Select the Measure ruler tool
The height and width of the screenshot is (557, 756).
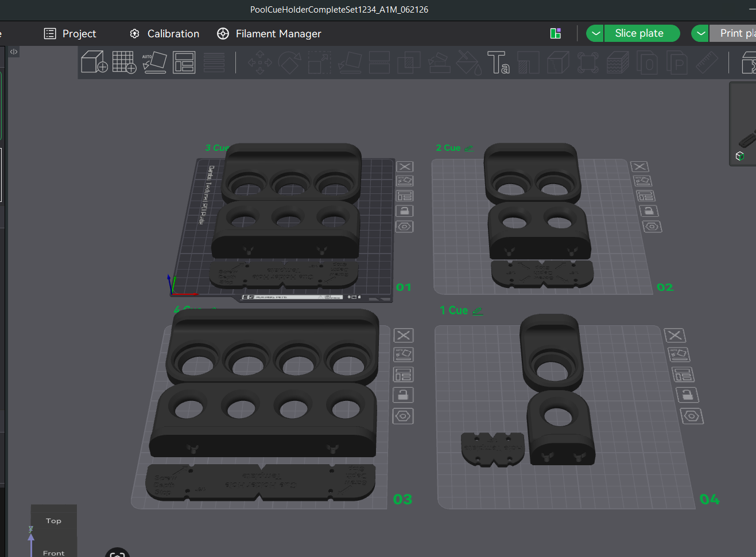707,62
